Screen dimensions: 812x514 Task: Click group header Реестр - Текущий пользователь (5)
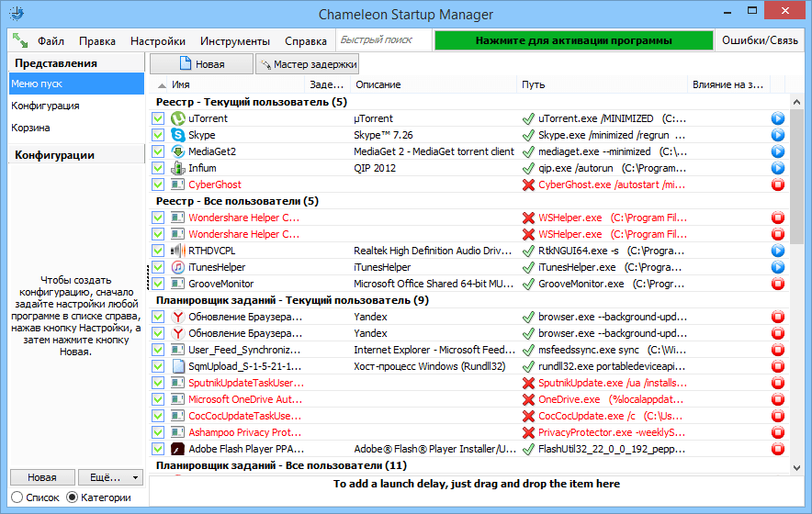(x=251, y=102)
